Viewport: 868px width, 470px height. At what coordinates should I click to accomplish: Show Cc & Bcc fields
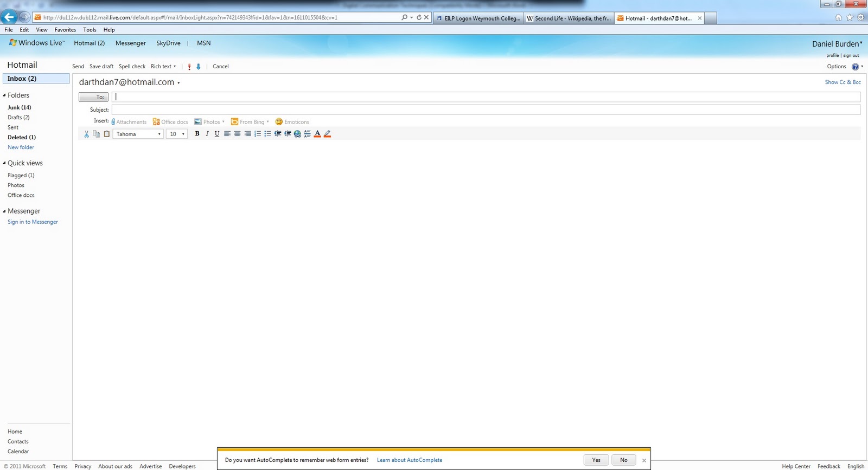pos(843,82)
